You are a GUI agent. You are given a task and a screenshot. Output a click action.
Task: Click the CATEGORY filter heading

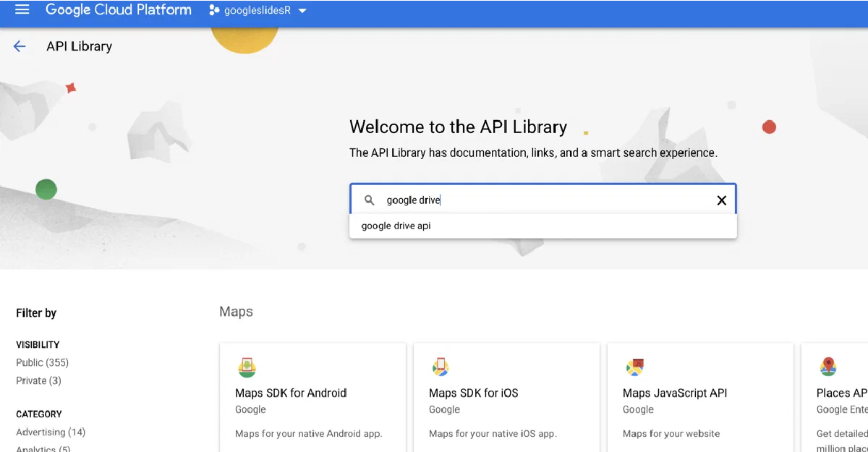pos(39,414)
